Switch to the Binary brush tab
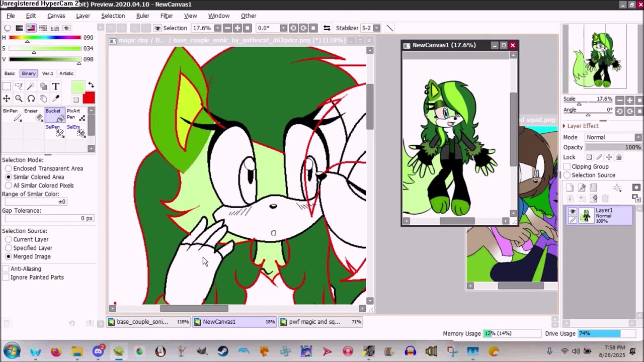The height and width of the screenshot is (362, 644). [29, 73]
